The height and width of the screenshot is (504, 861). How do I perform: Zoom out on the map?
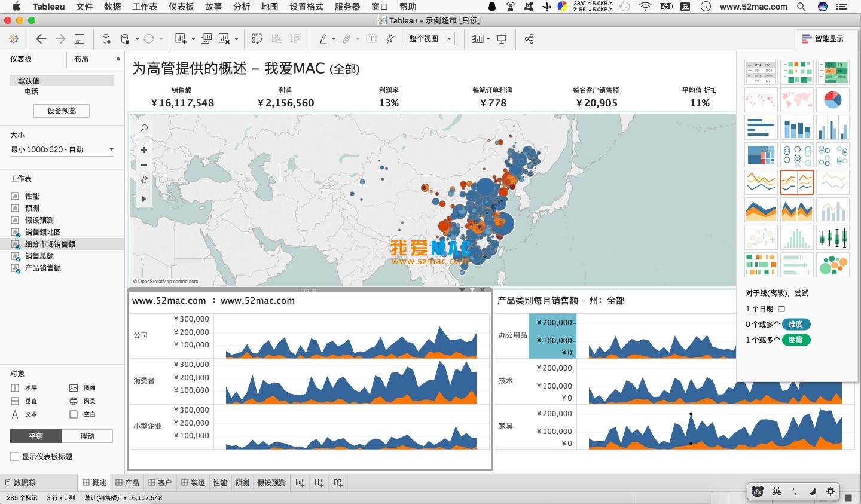click(x=143, y=165)
